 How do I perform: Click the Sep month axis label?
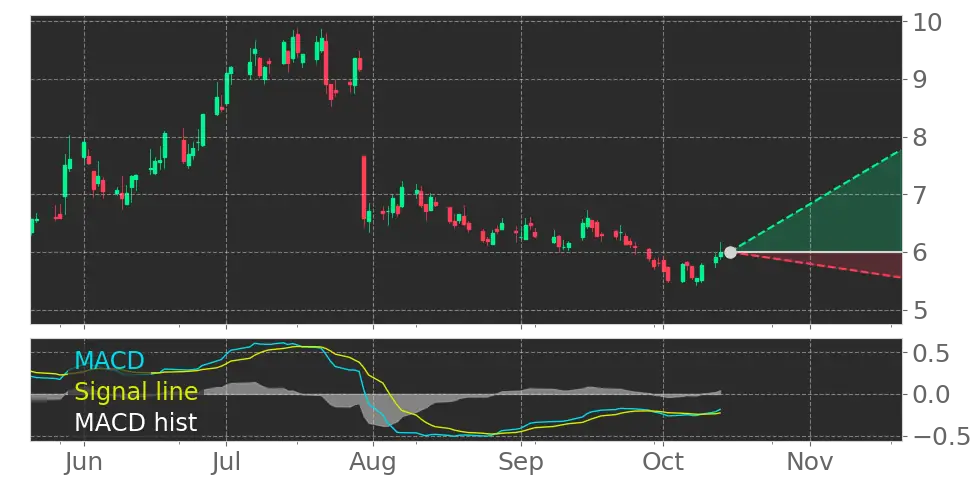pos(521,464)
